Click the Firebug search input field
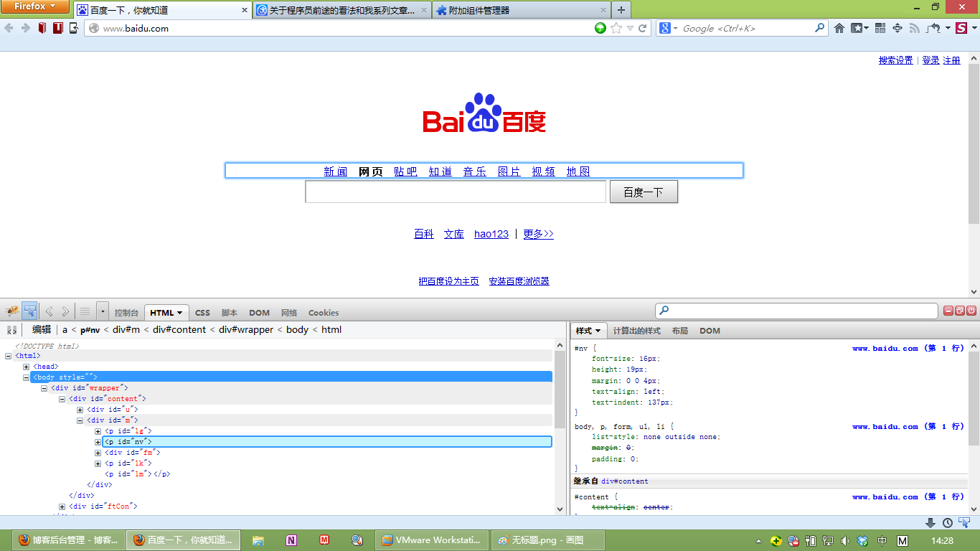 click(x=796, y=311)
